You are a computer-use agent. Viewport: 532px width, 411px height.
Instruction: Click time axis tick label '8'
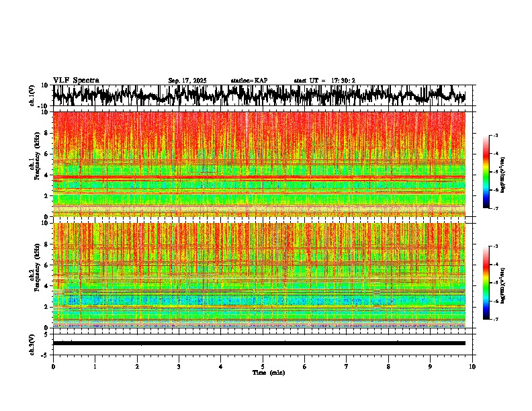[388, 367]
